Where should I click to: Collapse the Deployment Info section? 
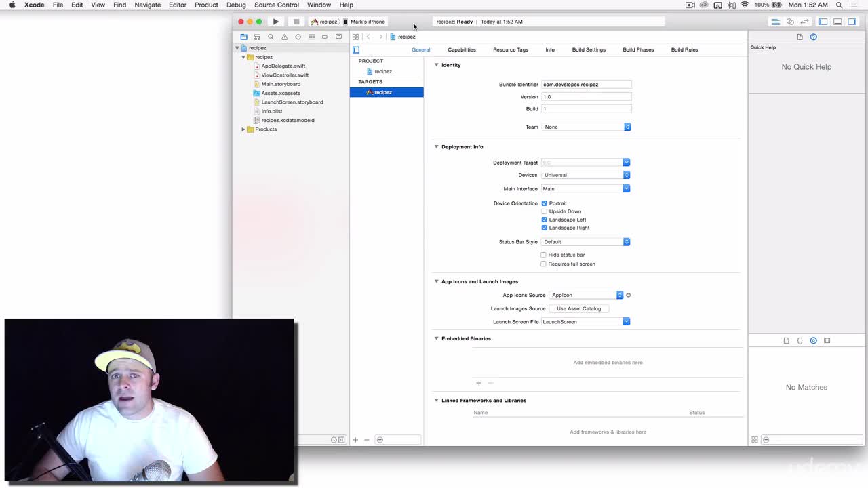436,146
